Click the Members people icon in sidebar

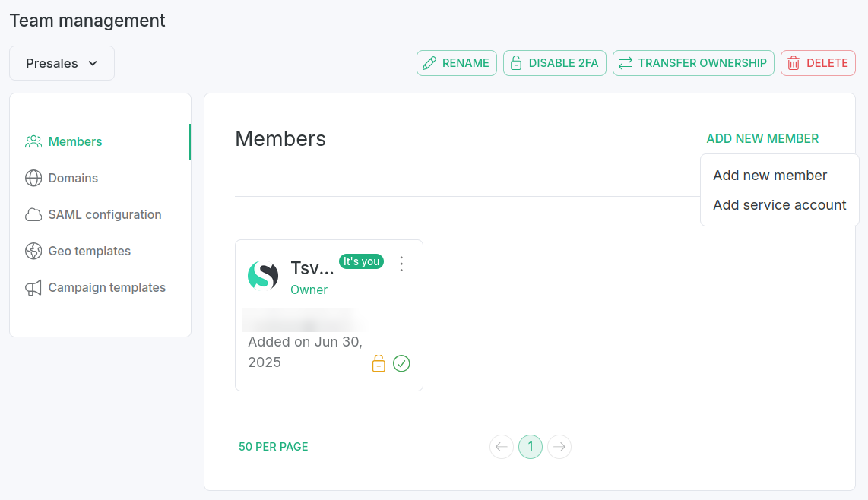33,141
